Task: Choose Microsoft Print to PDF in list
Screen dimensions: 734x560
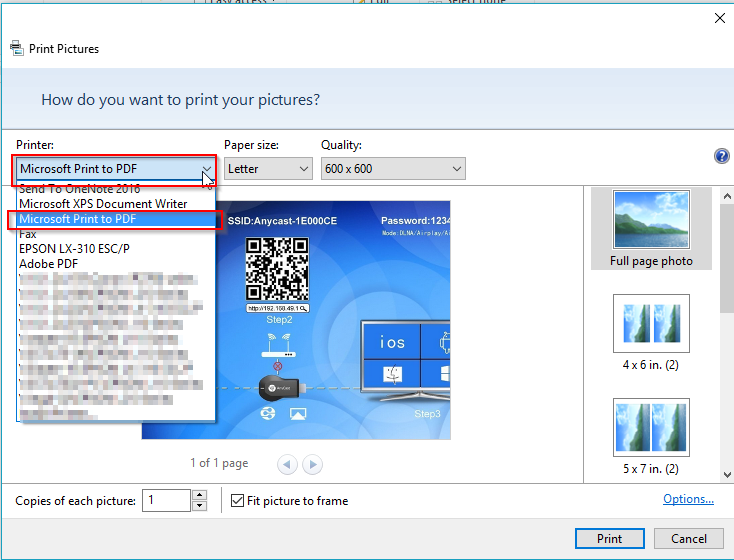Action: 116,219
